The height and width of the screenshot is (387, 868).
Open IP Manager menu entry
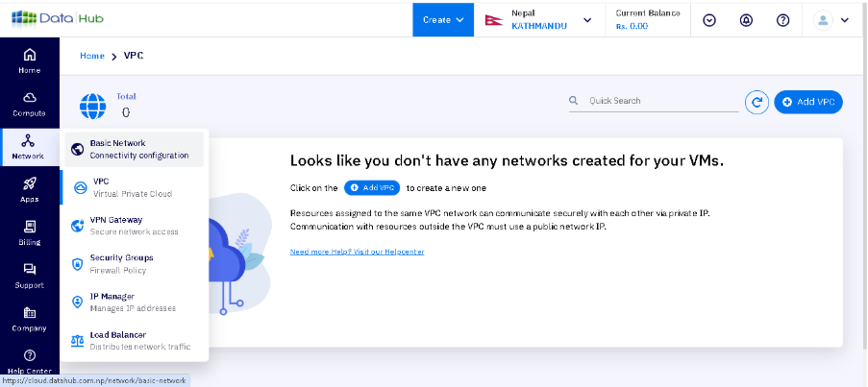(134, 302)
